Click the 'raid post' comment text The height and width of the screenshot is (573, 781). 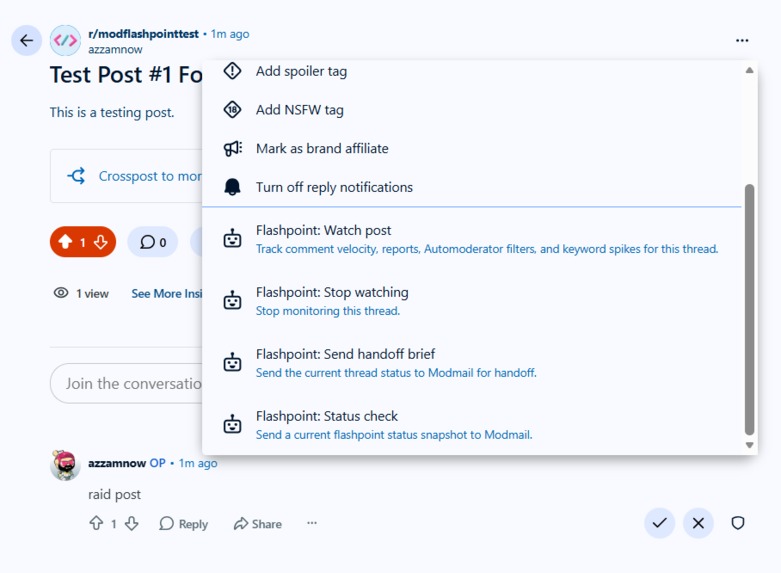click(x=115, y=494)
